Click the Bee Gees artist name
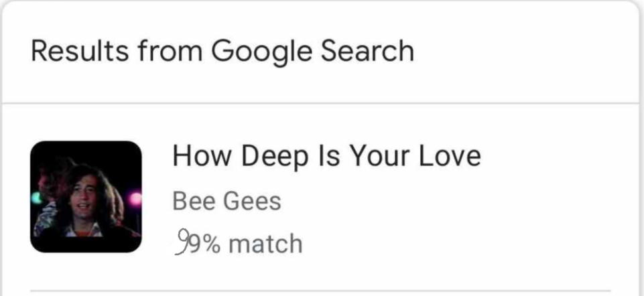 (x=227, y=201)
